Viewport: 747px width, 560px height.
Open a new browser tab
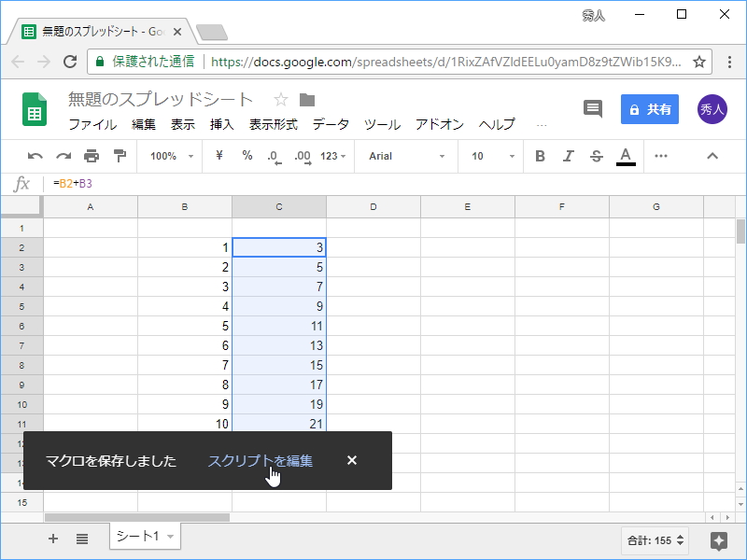click(212, 32)
